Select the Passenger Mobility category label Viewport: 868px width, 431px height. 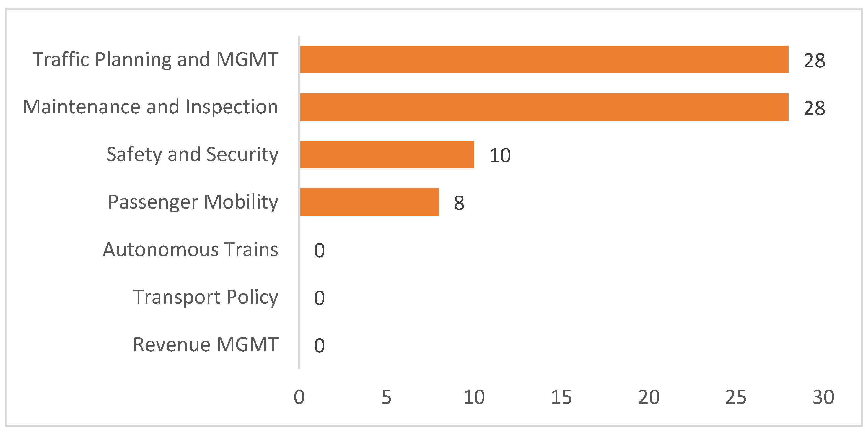[x=193, y=202]
